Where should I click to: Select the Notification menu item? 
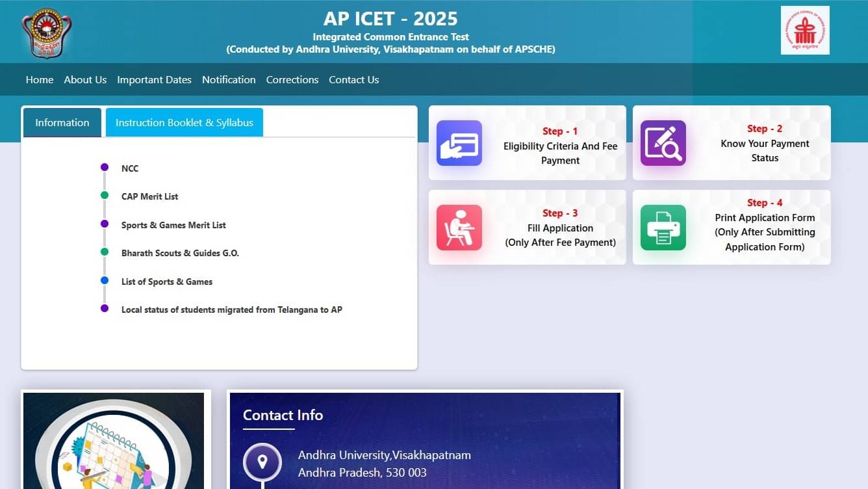click(x=229, y=79)
